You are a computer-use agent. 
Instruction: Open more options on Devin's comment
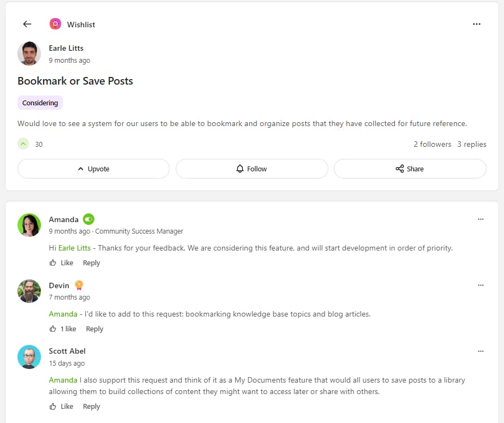coord(481,285)
